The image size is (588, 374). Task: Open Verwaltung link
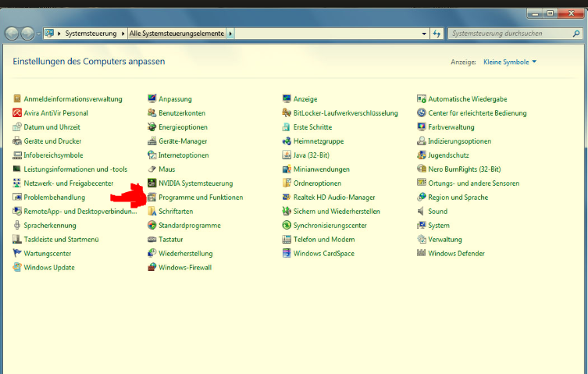tap(445, 240)
